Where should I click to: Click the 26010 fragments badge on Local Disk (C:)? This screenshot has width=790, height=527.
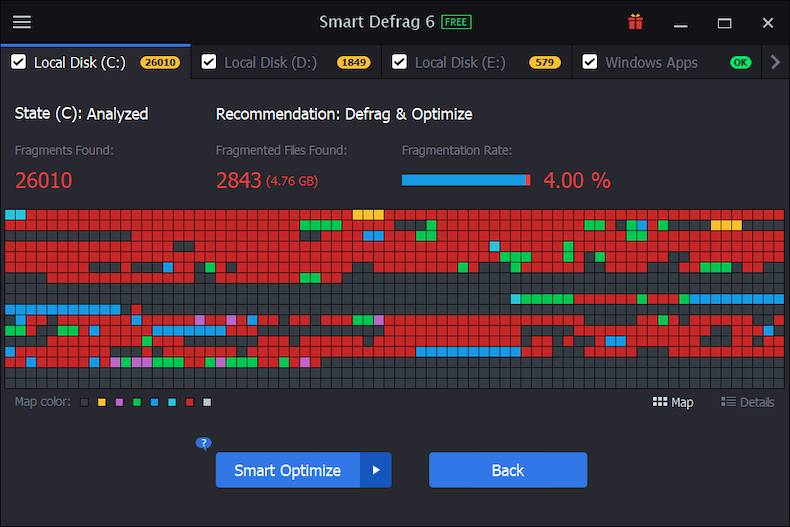click(x=160, y=62)
